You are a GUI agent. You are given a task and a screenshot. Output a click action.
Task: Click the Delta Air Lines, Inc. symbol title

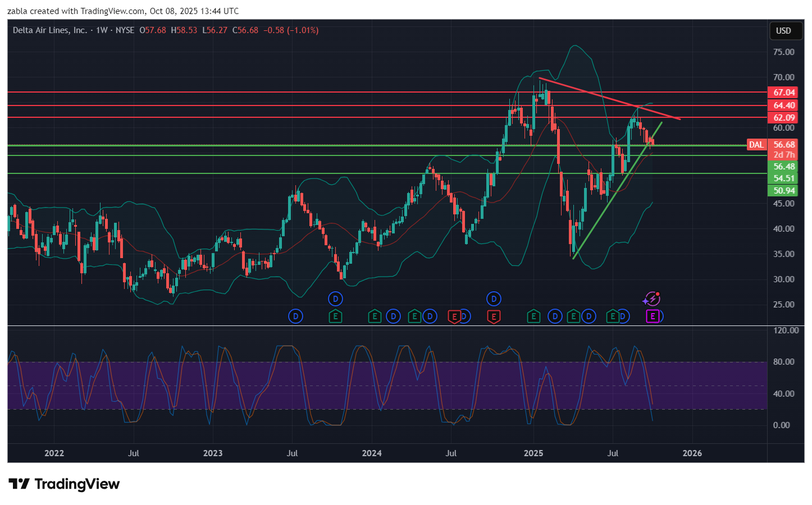tap(49, 30)
